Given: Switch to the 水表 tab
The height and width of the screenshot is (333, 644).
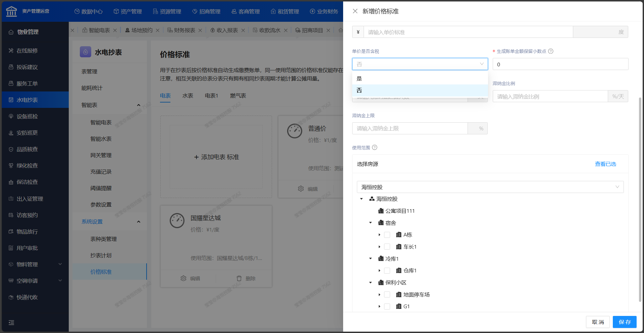Looking at the screenshot, I should pyautogui.click(x=187, y=96).
